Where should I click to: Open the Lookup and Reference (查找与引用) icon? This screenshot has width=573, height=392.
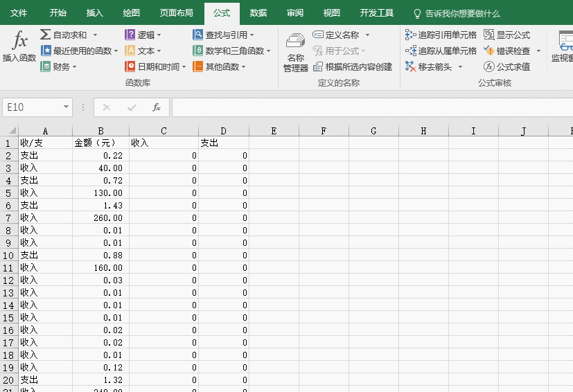pos(197,35)
